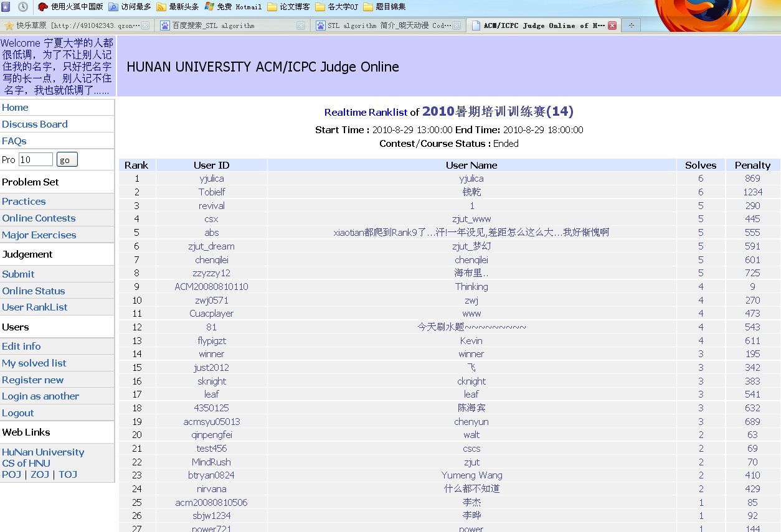Open the User RankList link

35,307
